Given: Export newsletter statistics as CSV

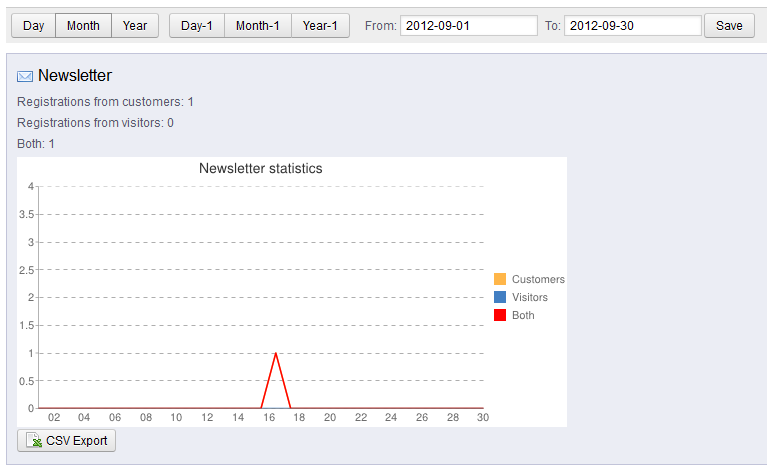Looking at the screenshot, I should coord(67,440).
